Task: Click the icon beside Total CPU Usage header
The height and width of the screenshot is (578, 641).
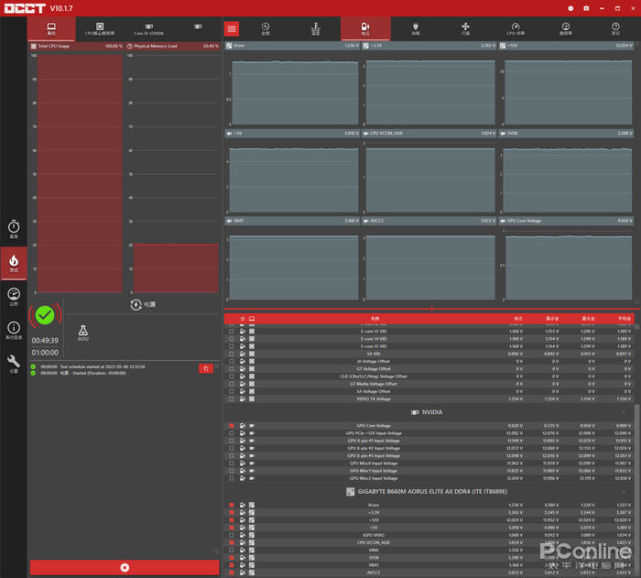Action: tap(34, 46)
